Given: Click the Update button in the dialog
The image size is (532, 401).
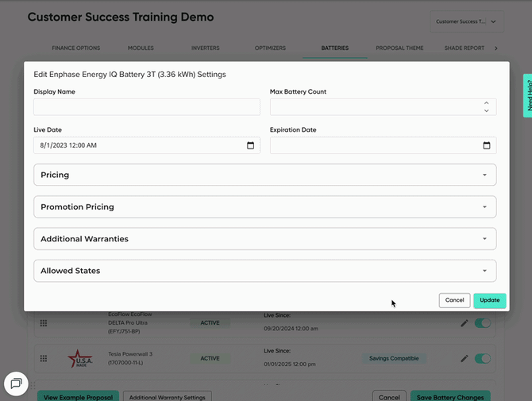Looking at the screenshot, I should coord(490,300).
